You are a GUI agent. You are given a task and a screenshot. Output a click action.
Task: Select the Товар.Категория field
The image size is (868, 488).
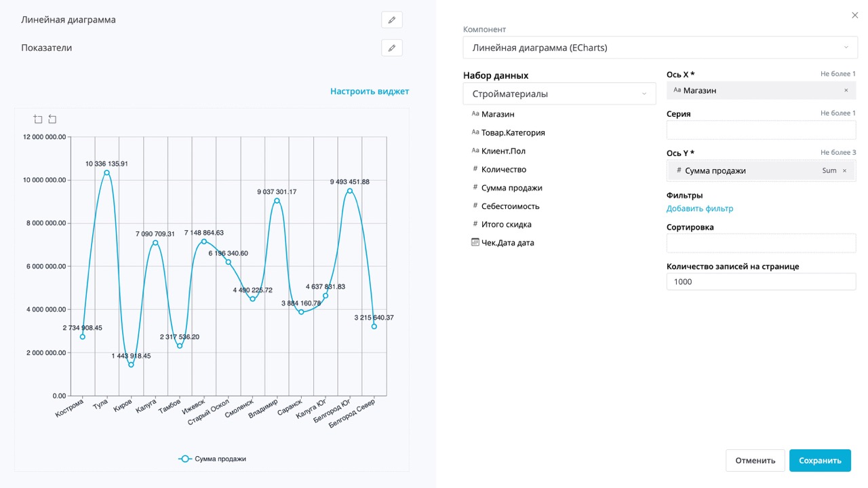513,132
